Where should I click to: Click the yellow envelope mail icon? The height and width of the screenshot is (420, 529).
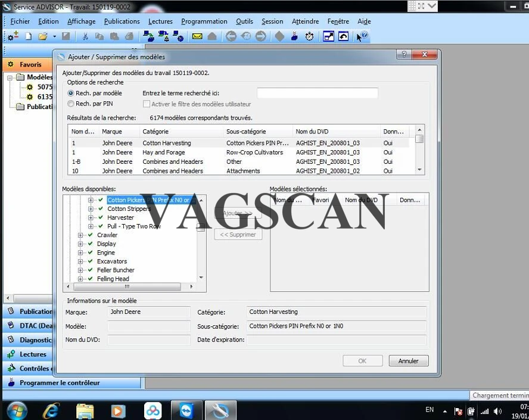197,36
